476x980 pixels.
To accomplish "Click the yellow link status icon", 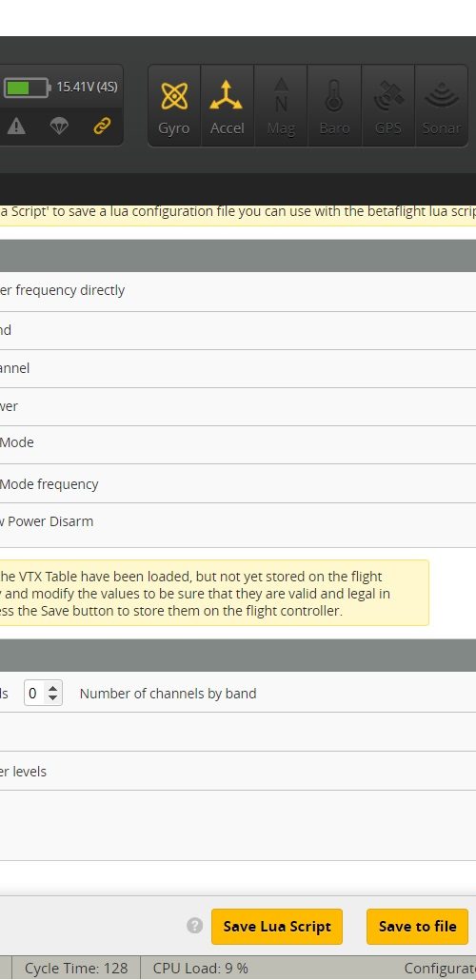I will click(101, 127).
